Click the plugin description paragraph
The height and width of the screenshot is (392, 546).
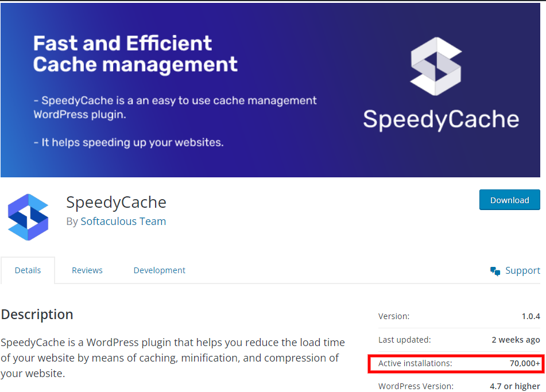point(173,358)
